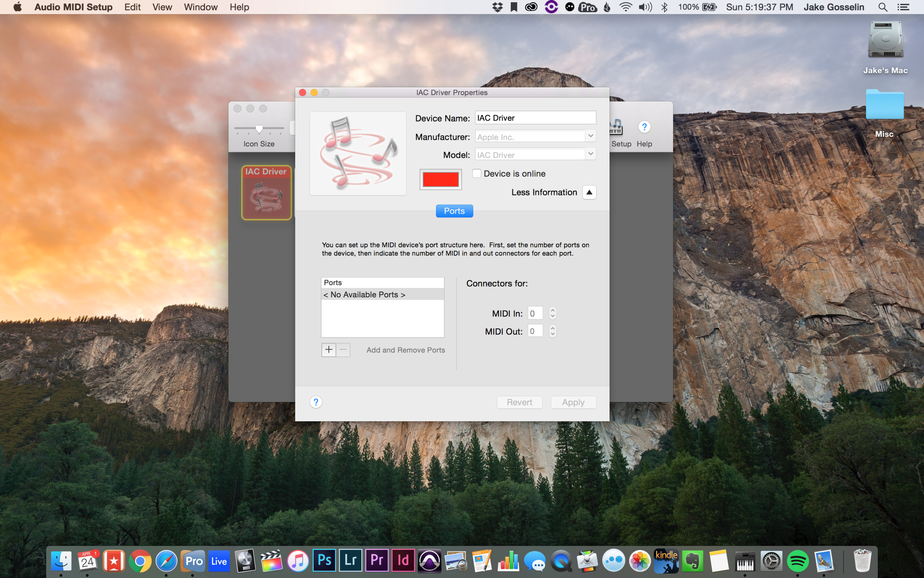Open Finder from the Dock
The width and height of the screenshot is (924, 578).
[61, 561]
